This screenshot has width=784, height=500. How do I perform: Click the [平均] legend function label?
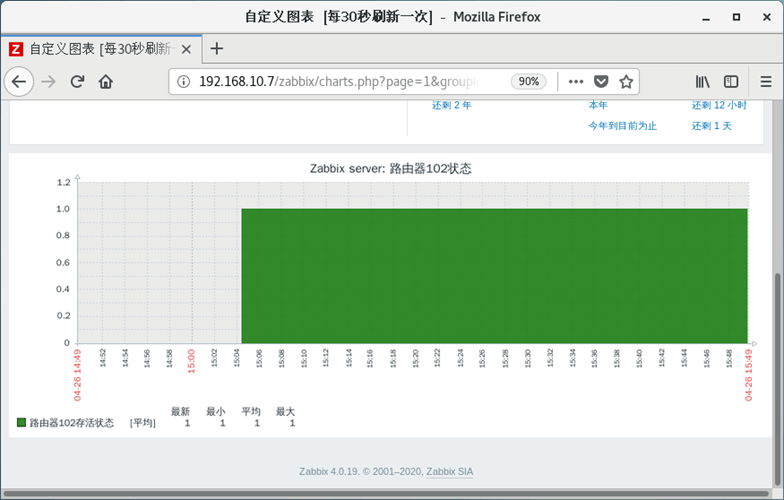[x=143, y=423]
